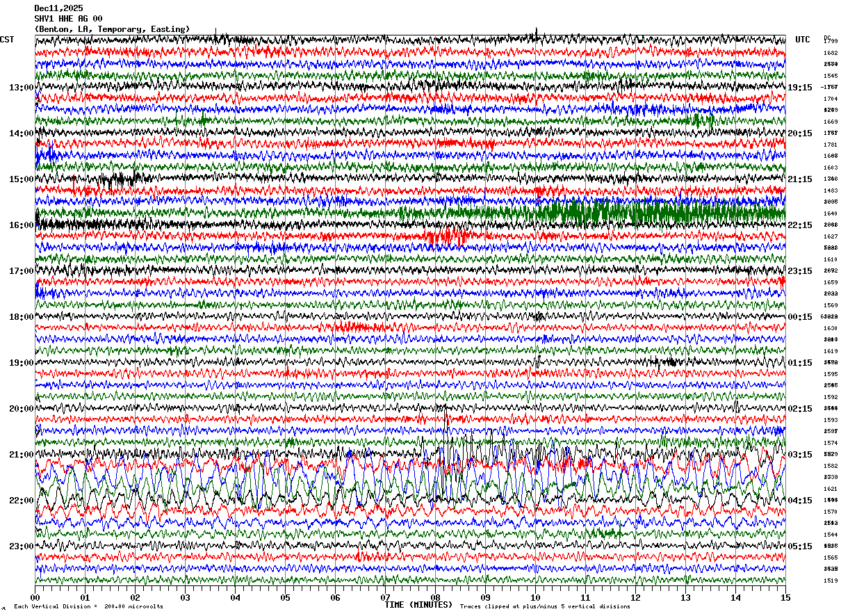Click the DC offset value 1781

(x=831, y=145)
